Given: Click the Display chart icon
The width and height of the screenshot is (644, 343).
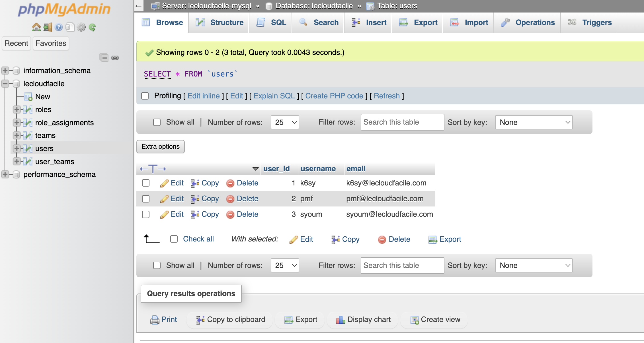Looking at the screenshot, I should 341,320.
